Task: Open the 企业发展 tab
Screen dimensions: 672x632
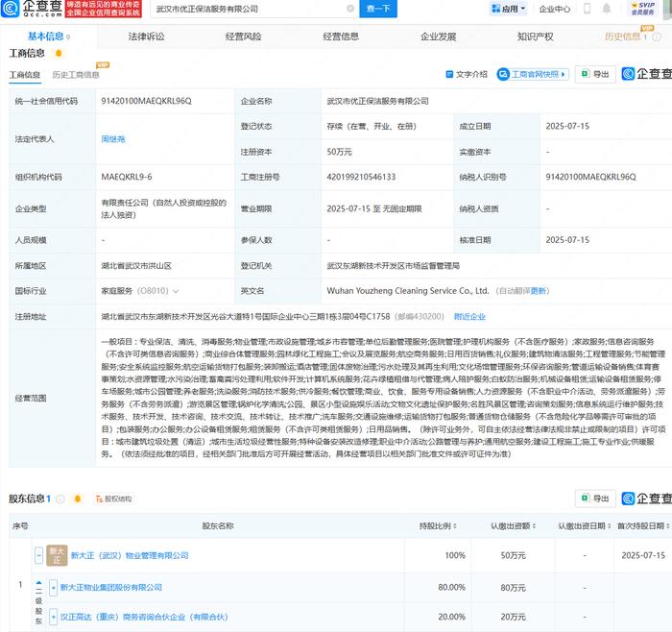Action: click(438, 36)
